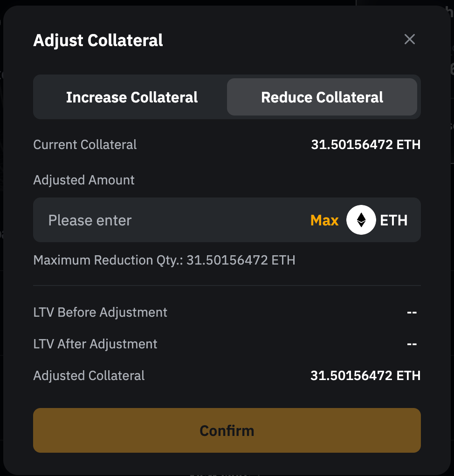Click the ETH currency label in the input
This screenshot has height=476, width=454.
pos(394,220)
